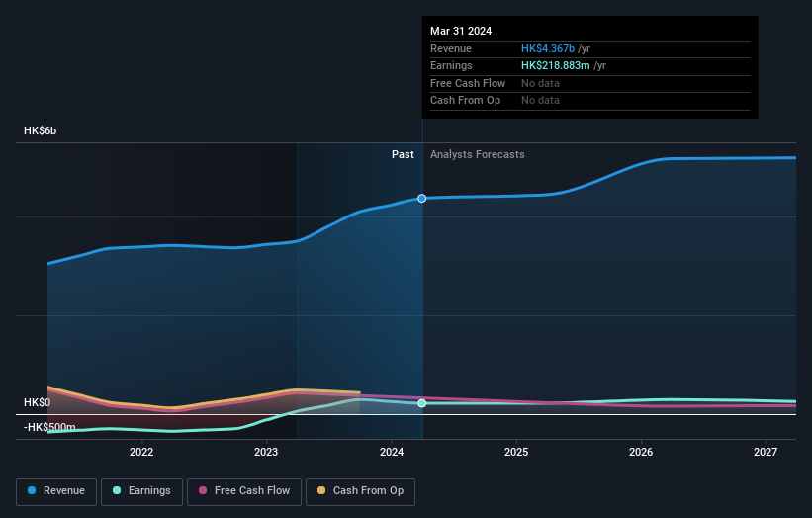Click the 2024 x-axis label

(392, 452)
